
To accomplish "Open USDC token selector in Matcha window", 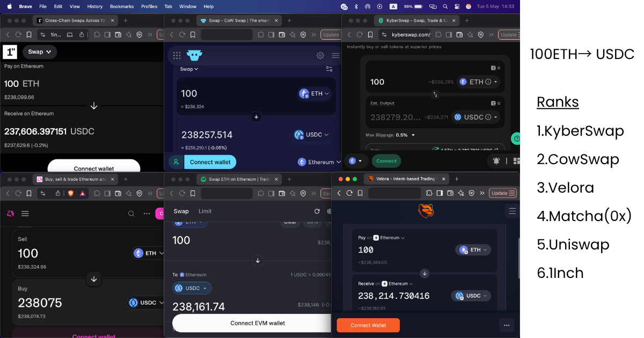I will [192, 288].
